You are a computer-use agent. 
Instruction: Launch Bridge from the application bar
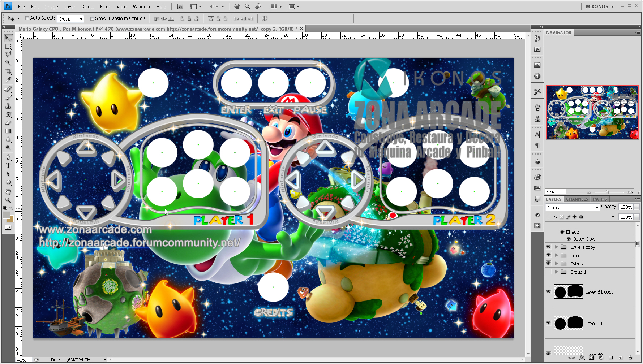pos(180,6)
